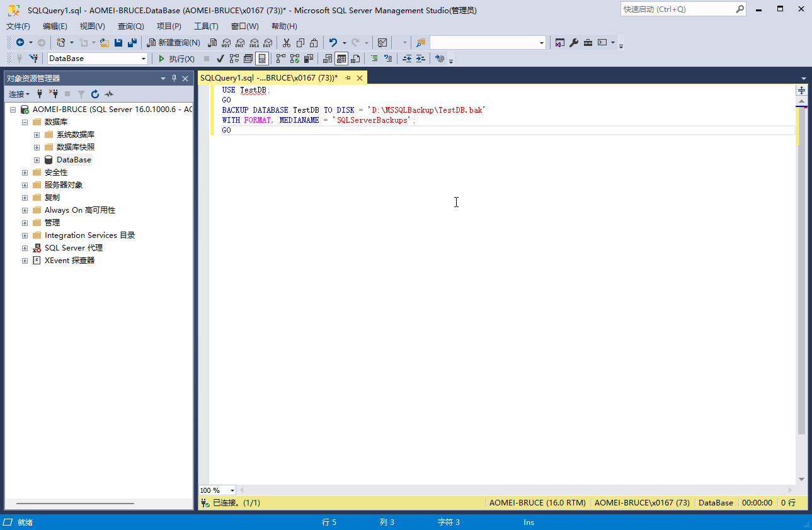Click the undo arrow icon

[333, 42]
